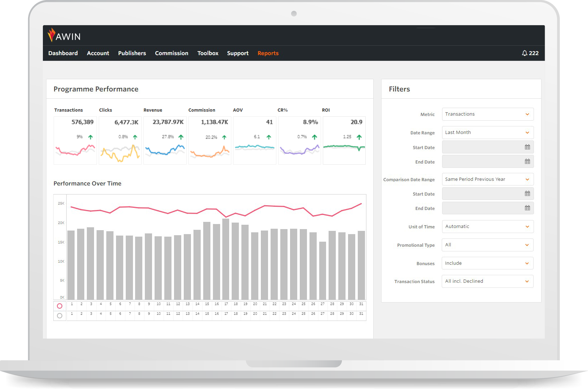The image size is (588, 389).
Task: Go to the Dashboard menu item
Action: [x=63, y=53]
